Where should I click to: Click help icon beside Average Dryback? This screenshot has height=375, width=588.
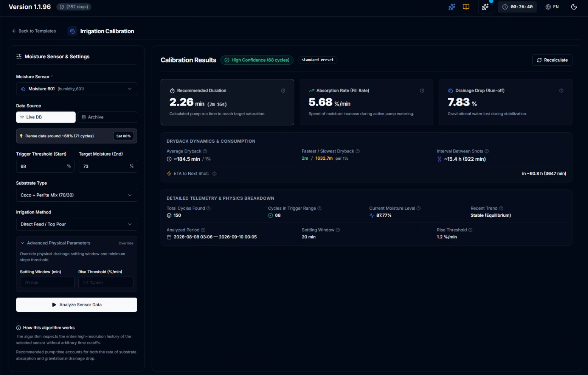coord(205,151)
